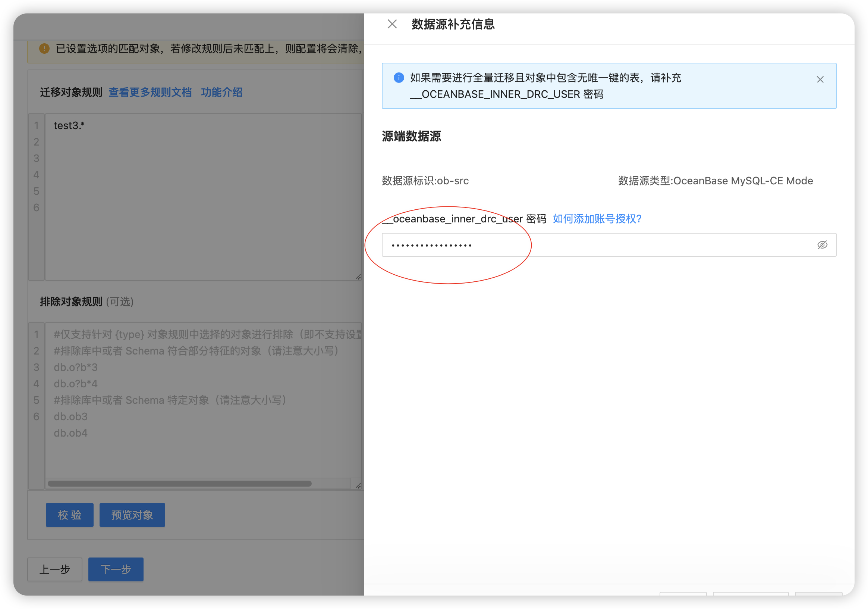Click the 预览对象 preview button
The width and height of the screenshot is (868, 609).
tap(132, 515)
